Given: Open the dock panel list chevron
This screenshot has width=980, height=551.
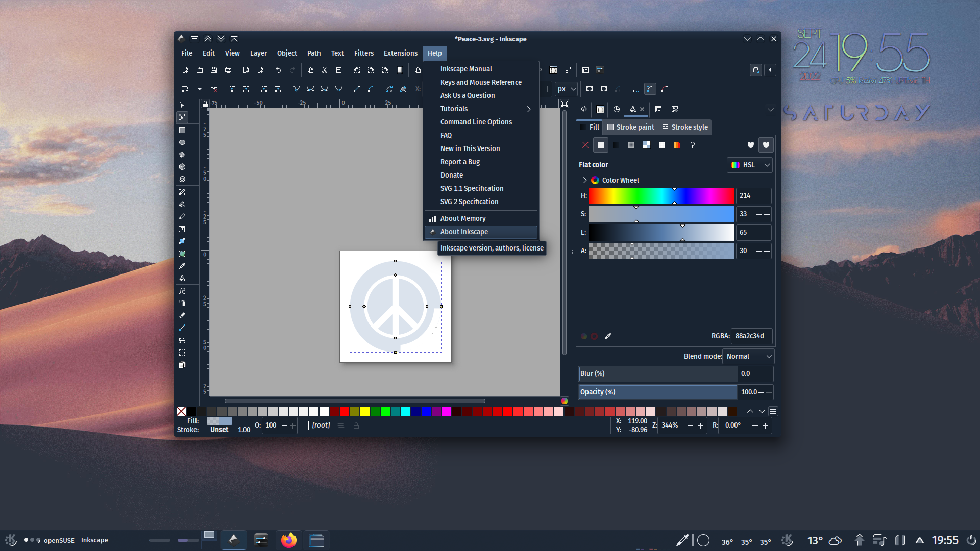Looking at the screenshot, I should [x=770, y=109].
